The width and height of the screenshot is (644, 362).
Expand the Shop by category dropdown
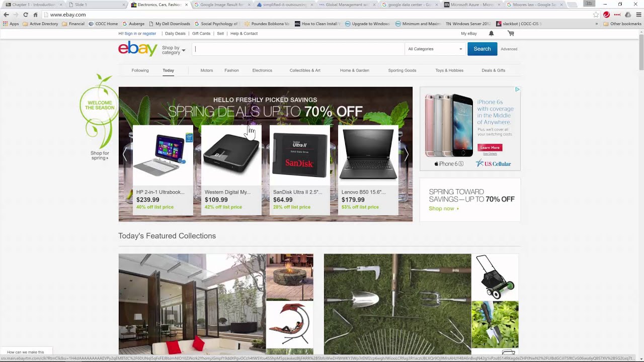[174, 50]
